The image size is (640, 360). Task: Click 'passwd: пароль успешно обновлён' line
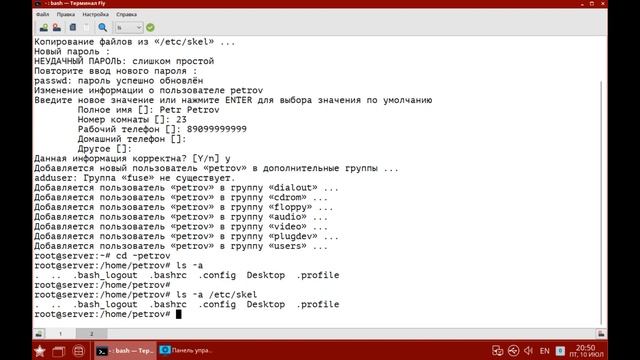coord(119,81)
